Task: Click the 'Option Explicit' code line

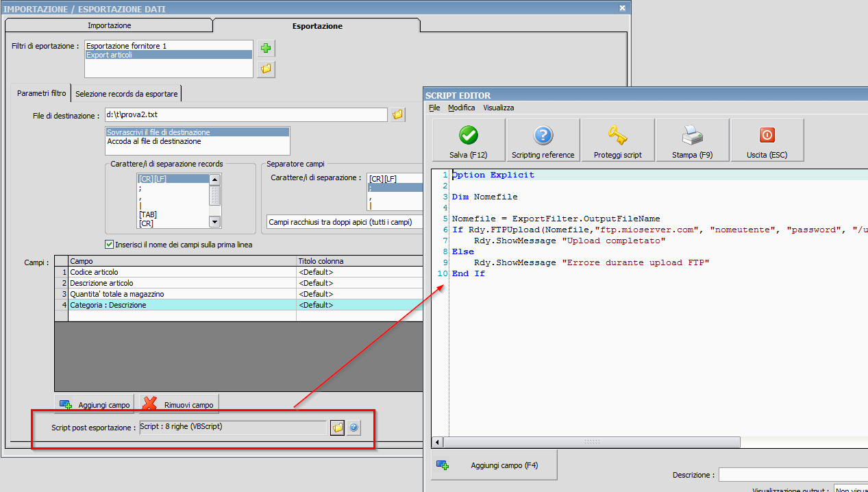Action: click(x=493, y=175)
